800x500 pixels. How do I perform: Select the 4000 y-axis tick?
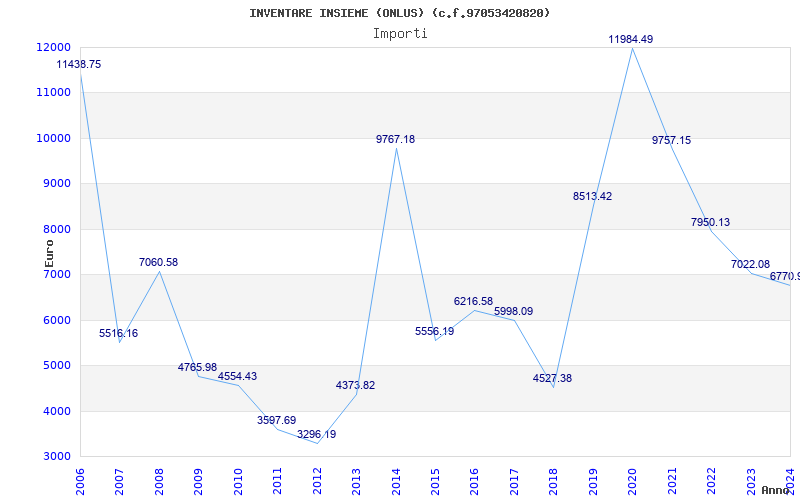(57, 411)
